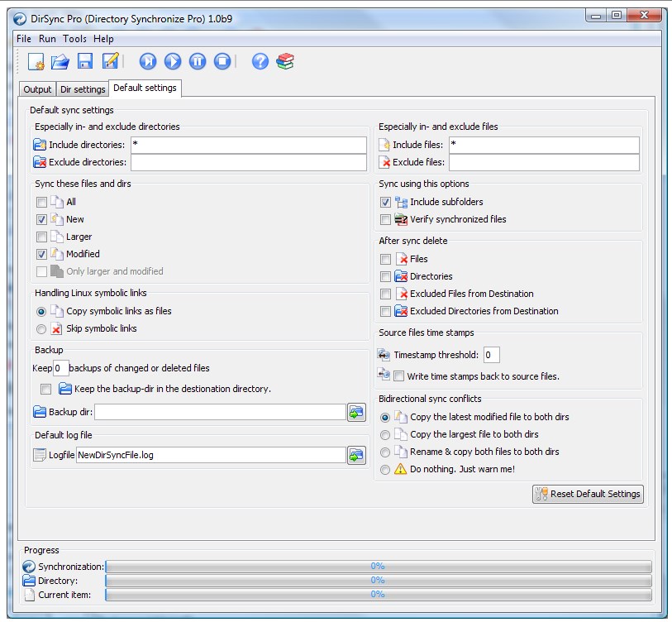Click the first blue skip-play toolbar button
Image resolution: width=672 pixels, height=622 pixels.
pos(148,61)
